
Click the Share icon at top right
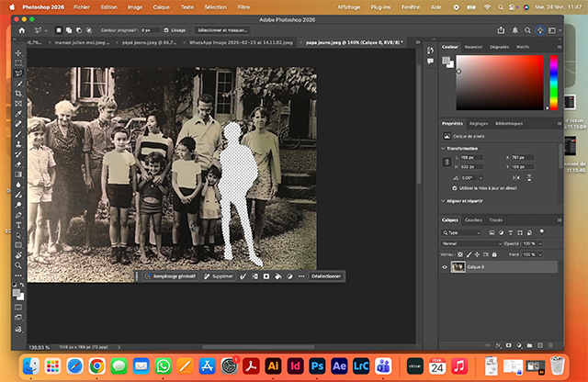(x=501, y=30)
